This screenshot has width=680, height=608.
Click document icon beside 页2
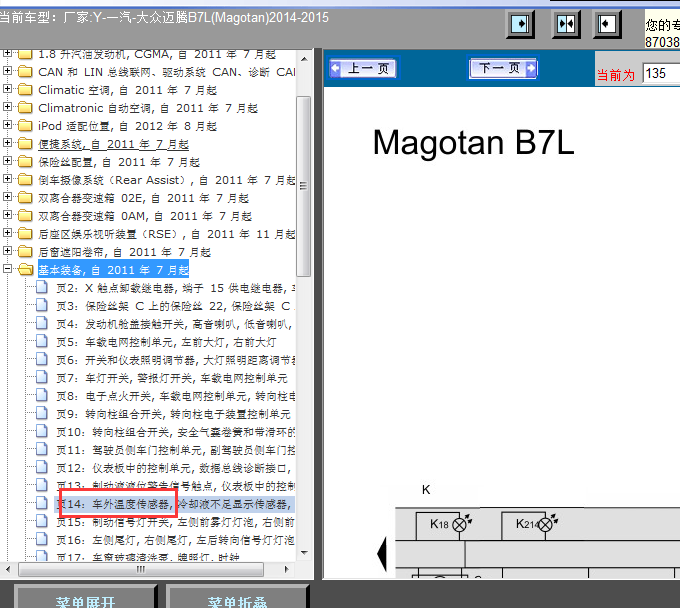pyautogui.click(x=42, y=287)
